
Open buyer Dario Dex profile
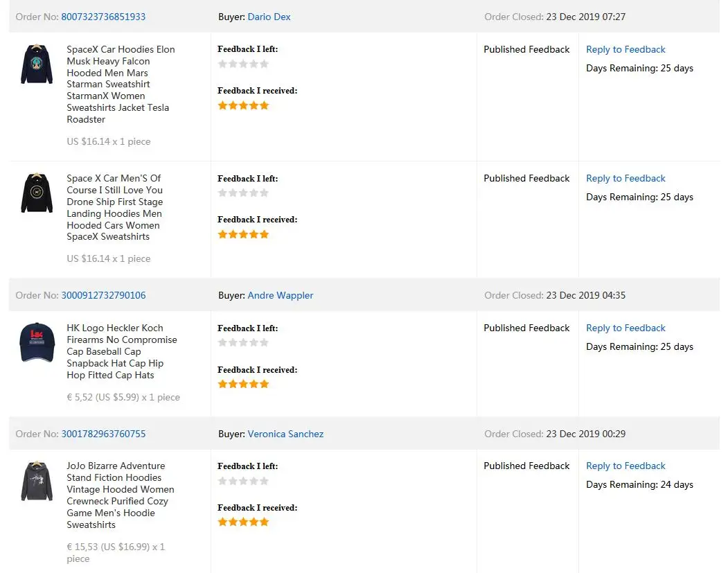[x=269, y=17]
